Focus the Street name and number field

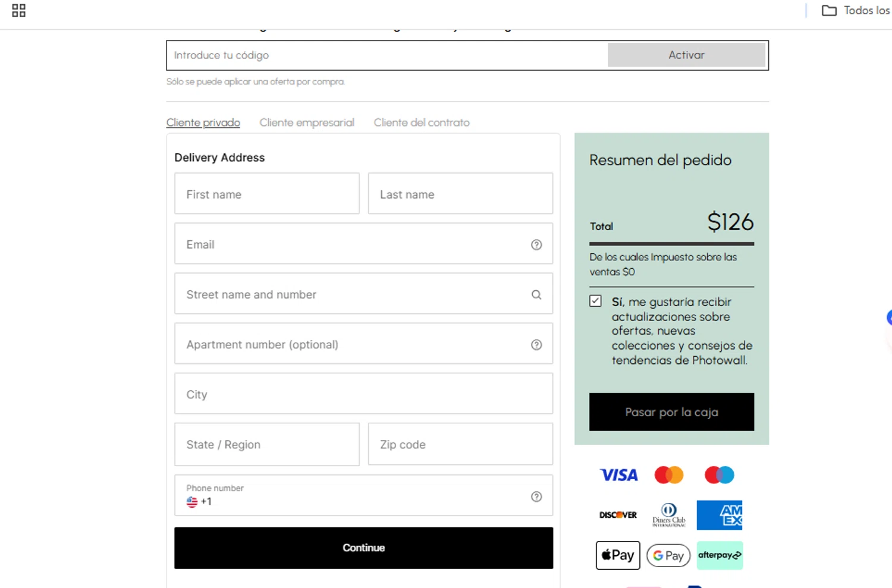(363, 294)
